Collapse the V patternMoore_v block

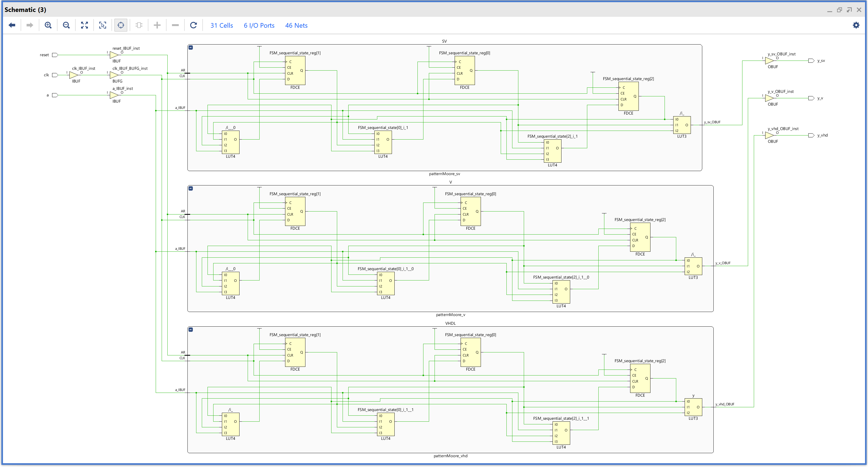pyautogui.click(x=191, y=188)
